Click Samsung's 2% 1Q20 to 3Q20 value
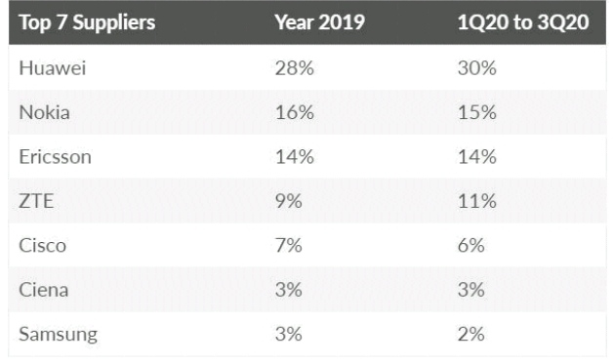The width and height of the screenshot is (613, 364). point(471,335)
